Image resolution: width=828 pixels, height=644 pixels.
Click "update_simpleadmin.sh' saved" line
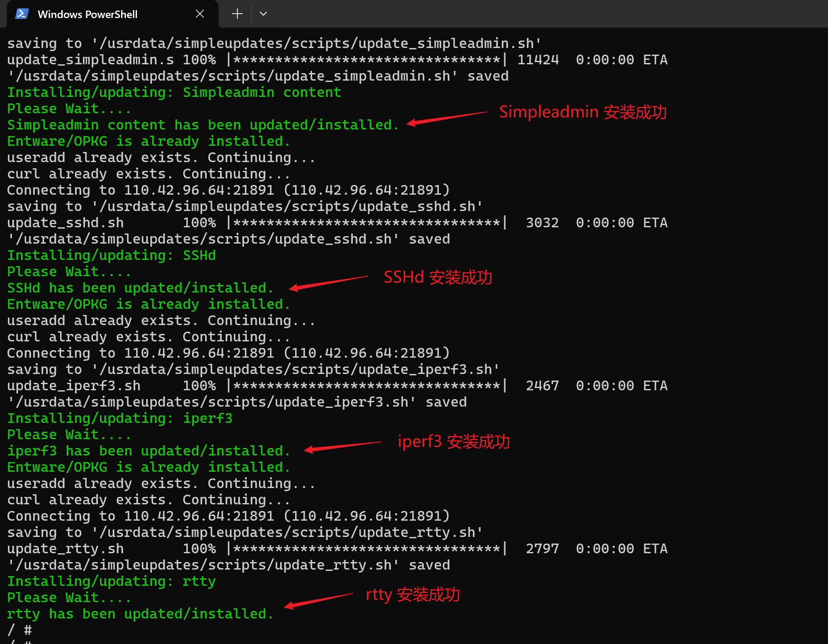[258, 76]
